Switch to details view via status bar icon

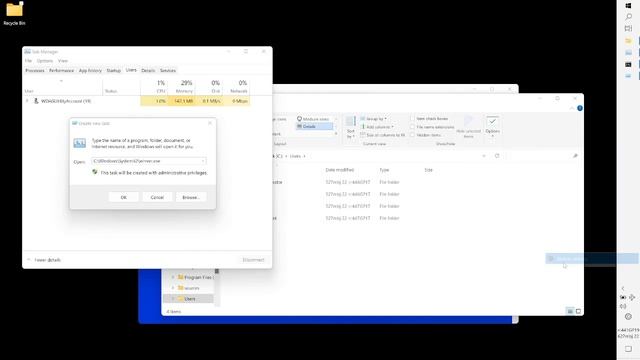point(570,311)
